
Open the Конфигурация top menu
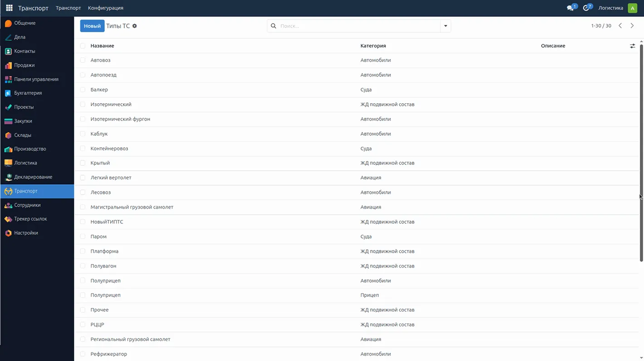[106, 8]
